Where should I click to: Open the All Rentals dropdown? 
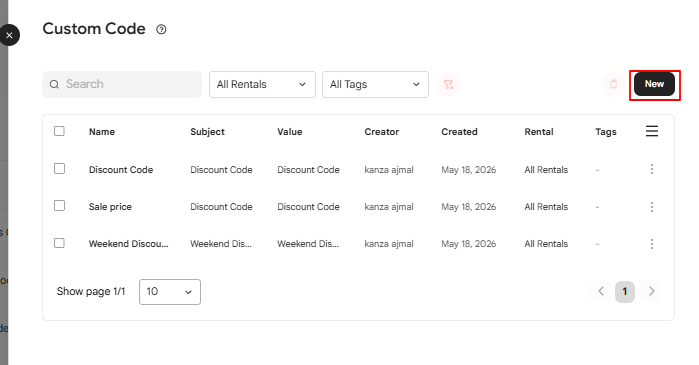point(262,84)
